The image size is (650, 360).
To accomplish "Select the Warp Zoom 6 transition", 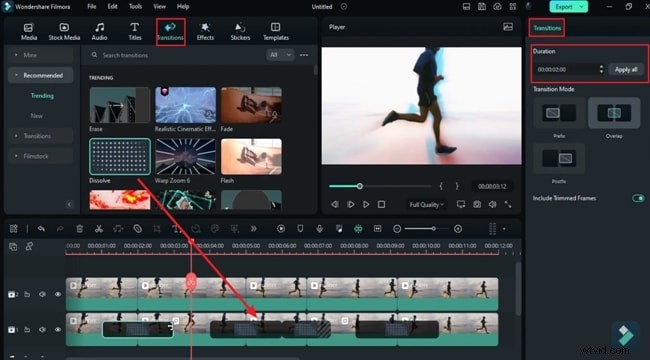I will coord(185,156).
